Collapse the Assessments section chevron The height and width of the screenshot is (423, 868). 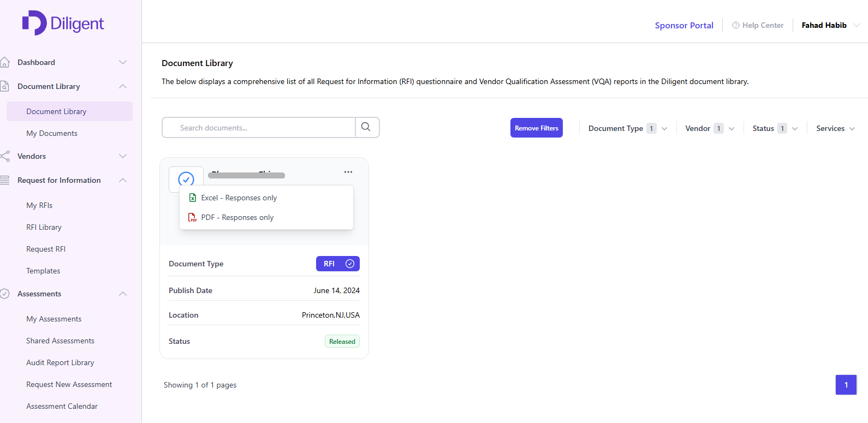click(123, 294)
